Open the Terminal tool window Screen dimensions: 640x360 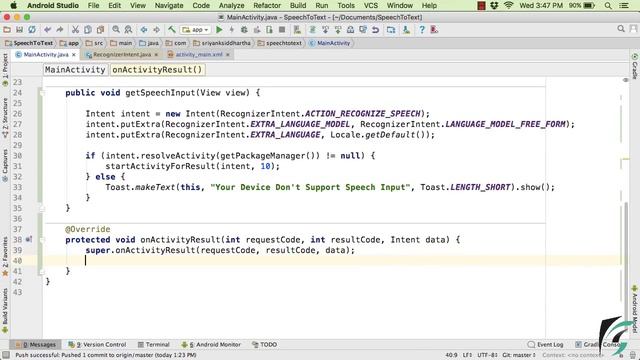tap(153, 345)
